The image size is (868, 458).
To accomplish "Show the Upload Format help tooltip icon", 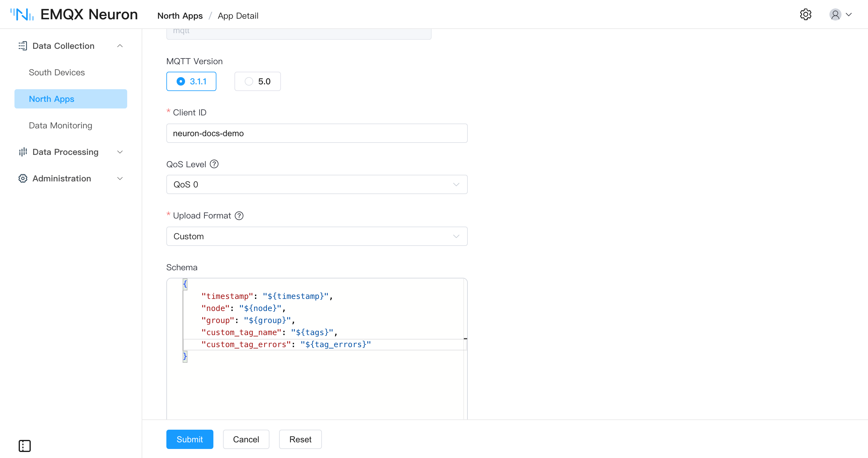I will click(x=239, y=215).
